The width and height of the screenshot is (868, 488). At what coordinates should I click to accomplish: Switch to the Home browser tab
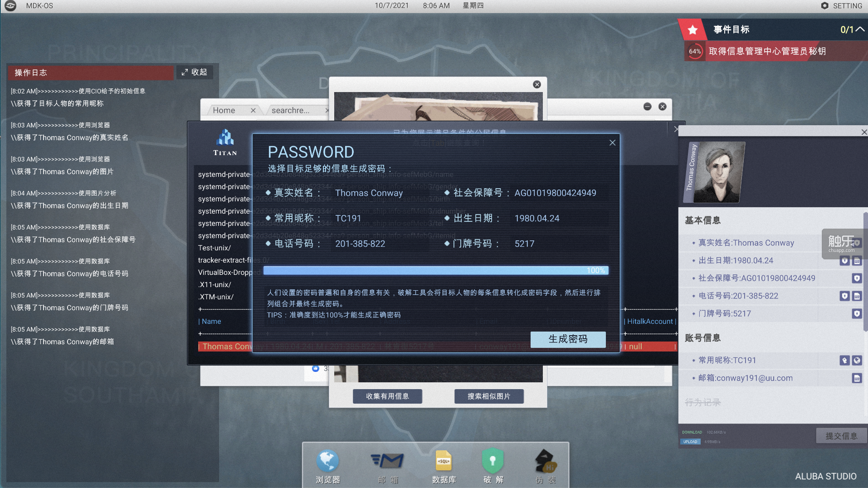click(224, 110)
